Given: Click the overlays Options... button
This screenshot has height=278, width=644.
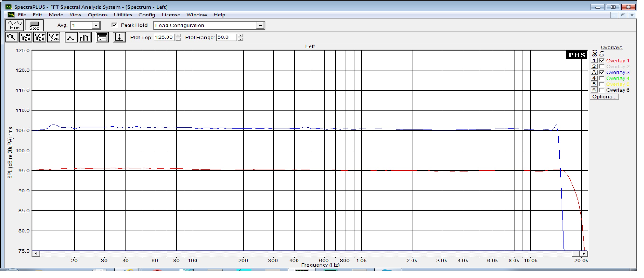Looking at the screenshot, I should coord(604,97).
